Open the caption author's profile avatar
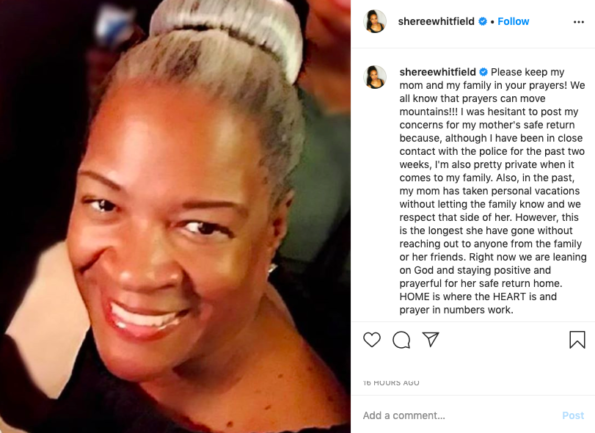The height and width of the screenshot is (433, 595). tap(375, 77)
